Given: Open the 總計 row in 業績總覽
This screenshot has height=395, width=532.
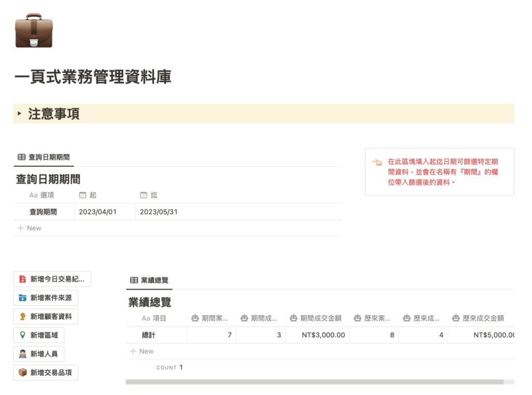Looking at the screenshot, I should pyautogui.click(x=149, y=335).
